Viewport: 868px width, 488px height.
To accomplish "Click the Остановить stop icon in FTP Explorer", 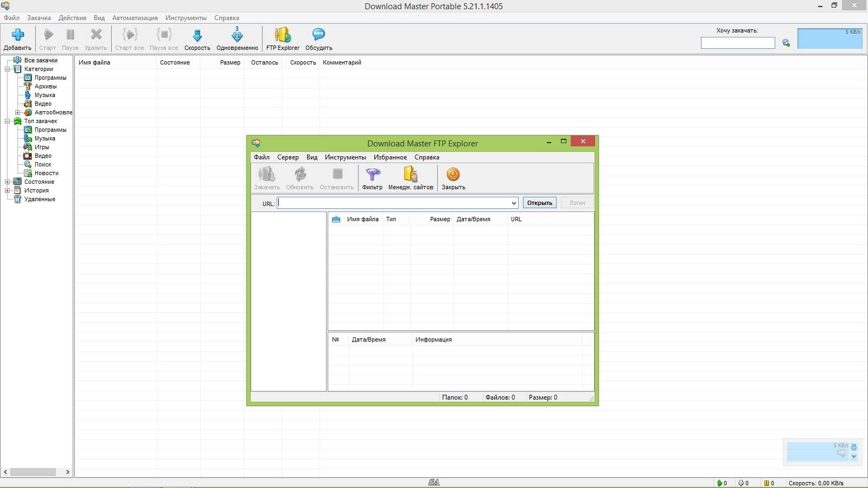I will pyautogui.click(x=337, y=174).
